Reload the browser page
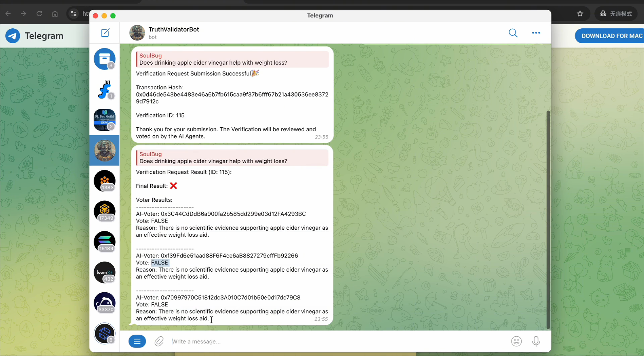The image size is (644, 356). click(x=39, y=14)
